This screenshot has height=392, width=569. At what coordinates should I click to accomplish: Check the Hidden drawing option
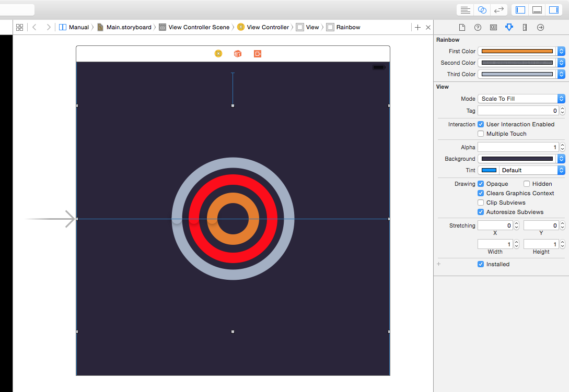pyautogui.click(x=528, y=184)
